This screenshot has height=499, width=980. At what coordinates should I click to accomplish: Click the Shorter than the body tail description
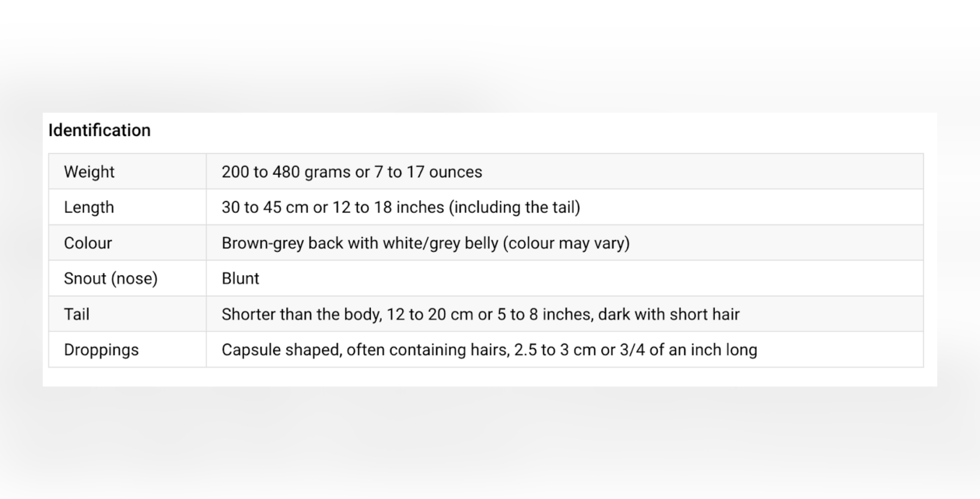tap(481, 314)
